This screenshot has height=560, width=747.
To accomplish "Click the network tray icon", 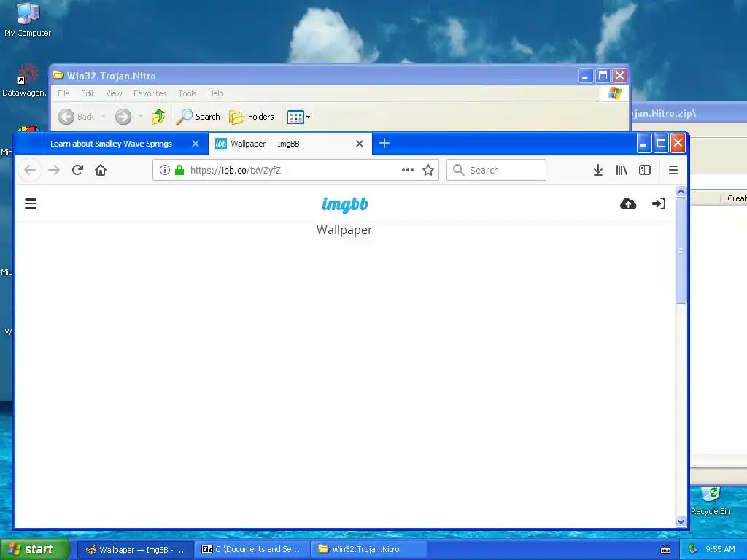I will [693, 550].
